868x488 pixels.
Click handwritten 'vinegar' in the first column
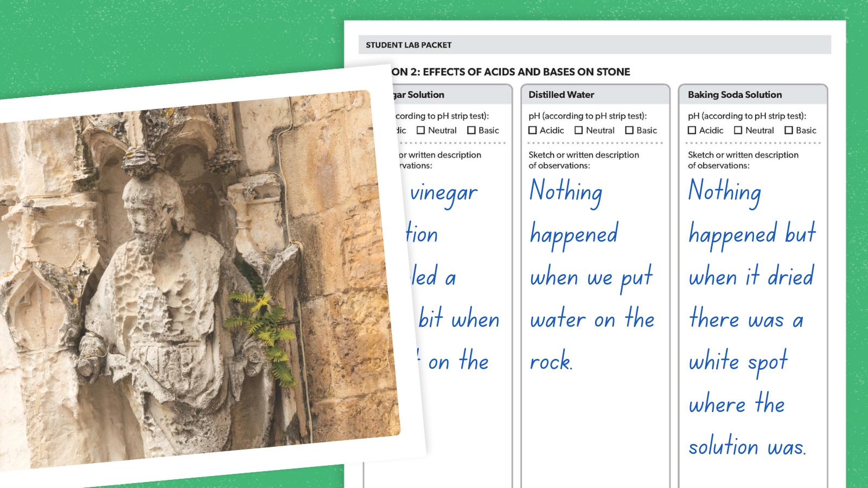[x=444, y=193]
